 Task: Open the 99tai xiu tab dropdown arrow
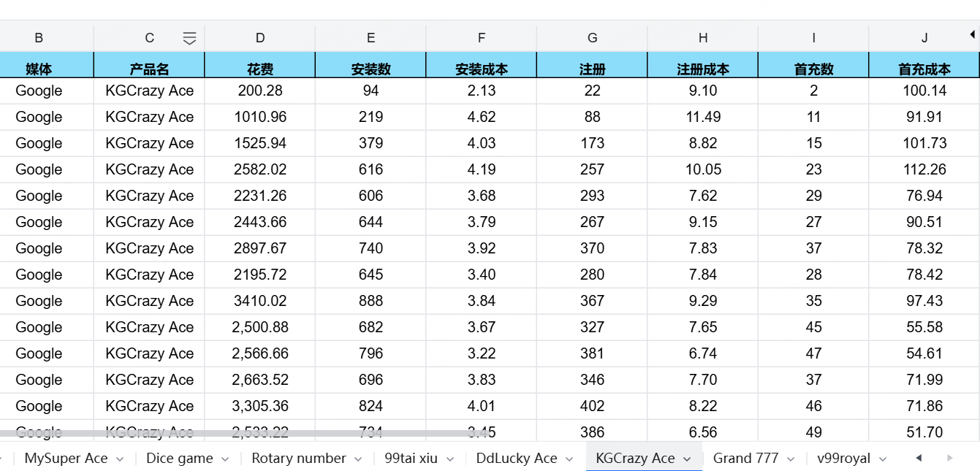pyautogui.click(x=450, y=459)
